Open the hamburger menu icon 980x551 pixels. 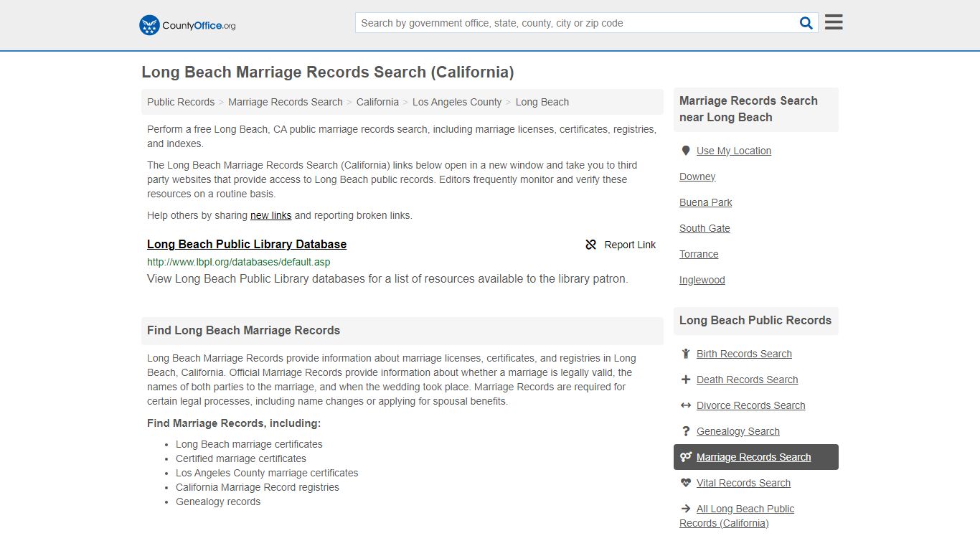834,22
